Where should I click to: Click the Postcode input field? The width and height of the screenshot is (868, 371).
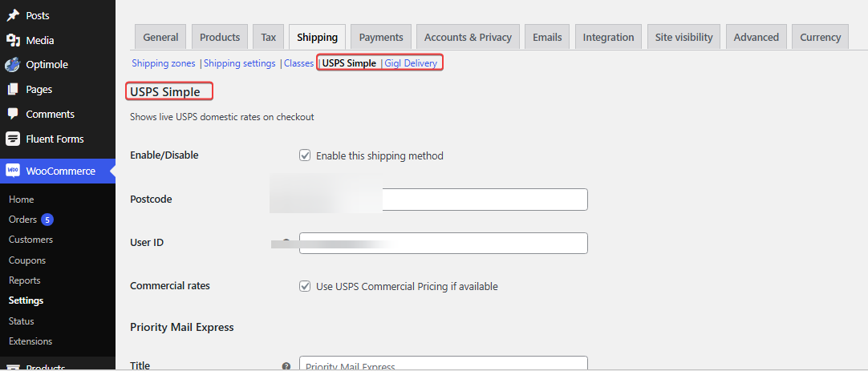[x=443, y=200]
